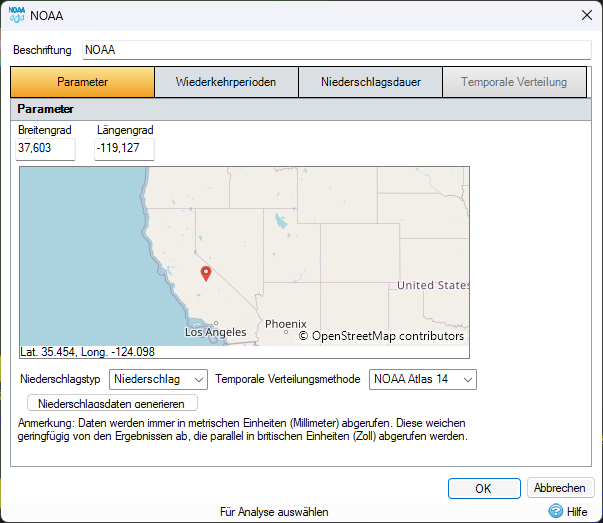Click the Breitengrad label

pyautogui.click(x=45, y=130)
